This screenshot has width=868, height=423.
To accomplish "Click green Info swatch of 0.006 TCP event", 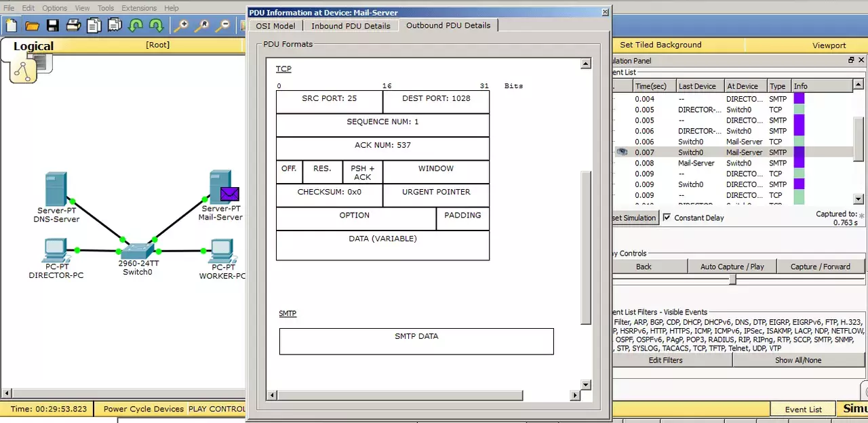I will pyautogui.click(x=798, y=142).
